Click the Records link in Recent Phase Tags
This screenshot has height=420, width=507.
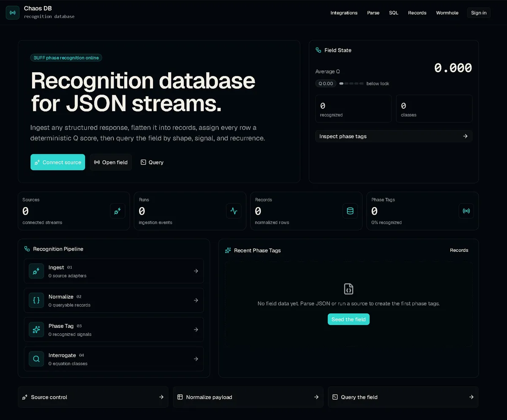click(x=459, y=250)
